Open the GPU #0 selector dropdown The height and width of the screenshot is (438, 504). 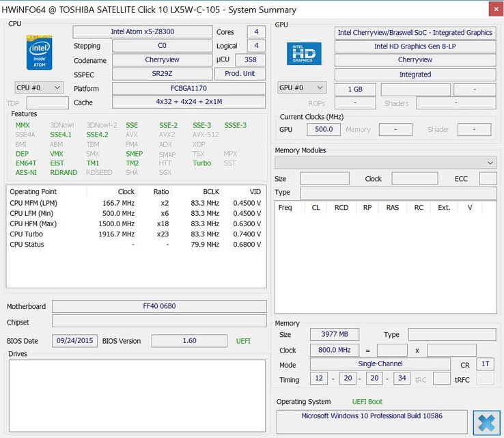point(302,88)
